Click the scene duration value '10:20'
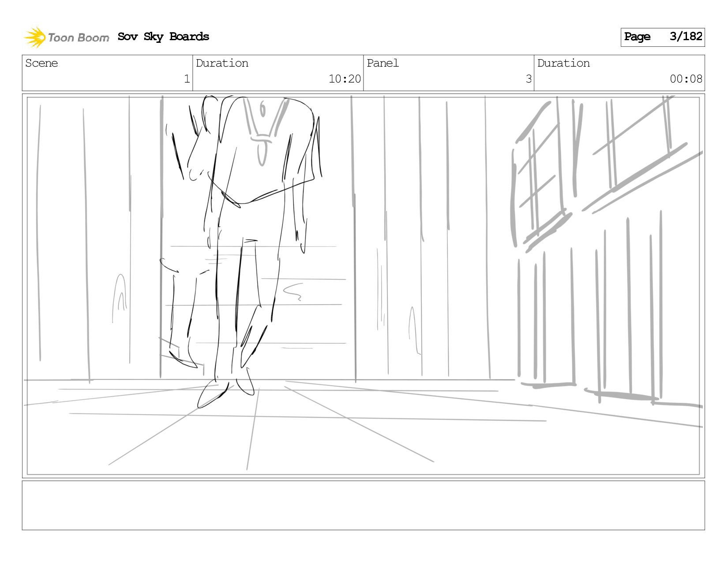 345,79
